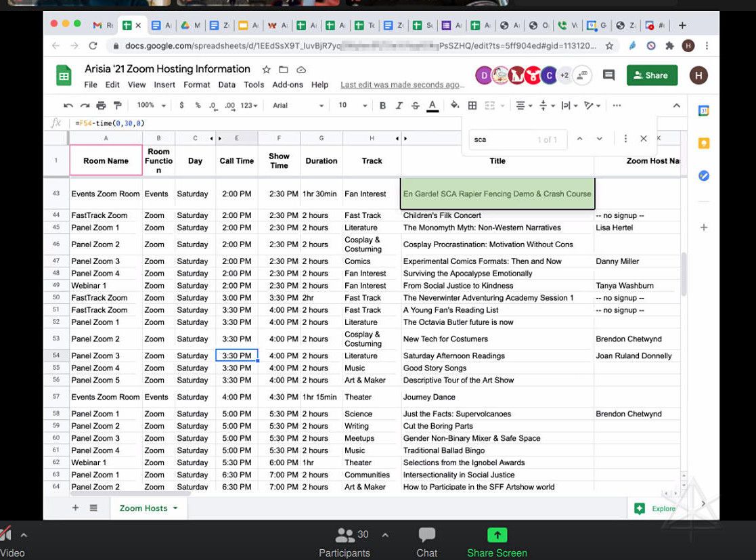
Task: Toggle strikethrough formatting
Action: click(x=415, y=106)
